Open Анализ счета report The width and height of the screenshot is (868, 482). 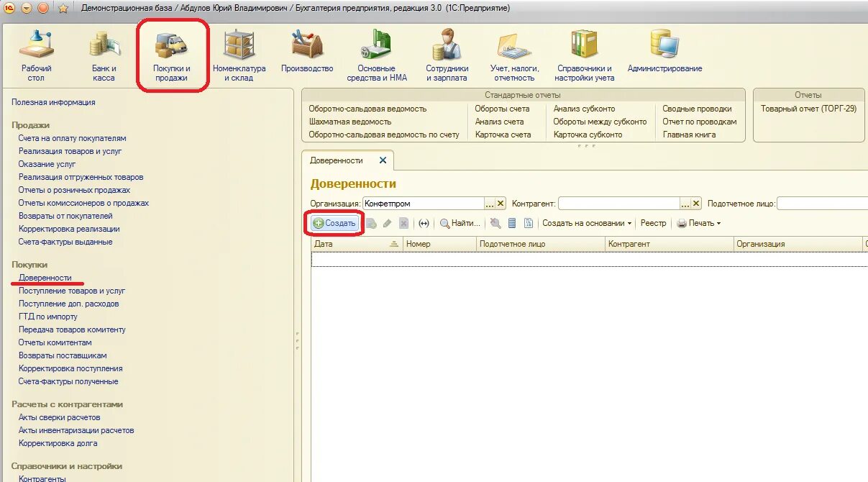tap(499, 122)
